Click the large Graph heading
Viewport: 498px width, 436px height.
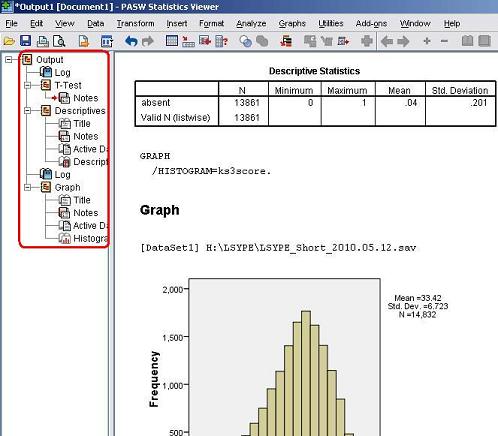point(160,210)
